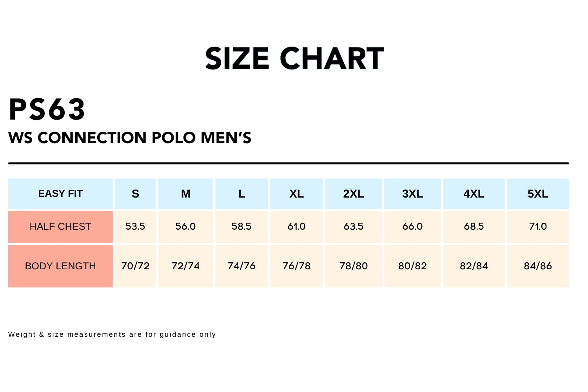Click the HALF CHEST row label
The width and height of the screenshot is (588, 392).
pos(60,227)
